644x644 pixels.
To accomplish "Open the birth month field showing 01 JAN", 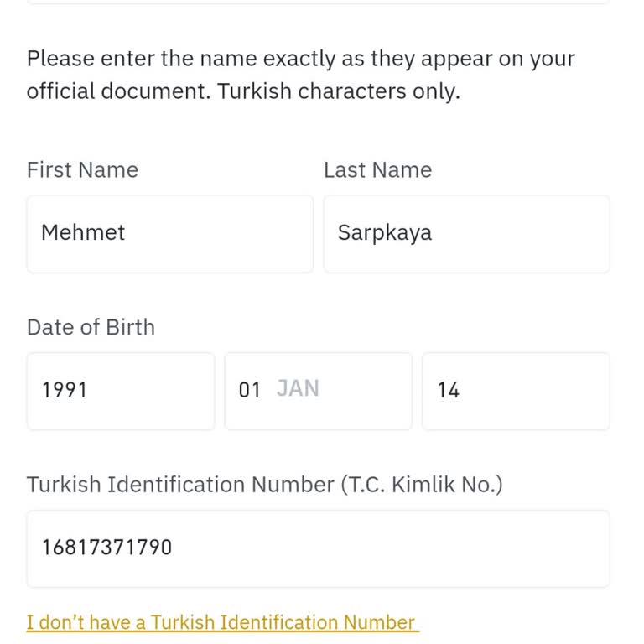I will click(x=318, y=391).
